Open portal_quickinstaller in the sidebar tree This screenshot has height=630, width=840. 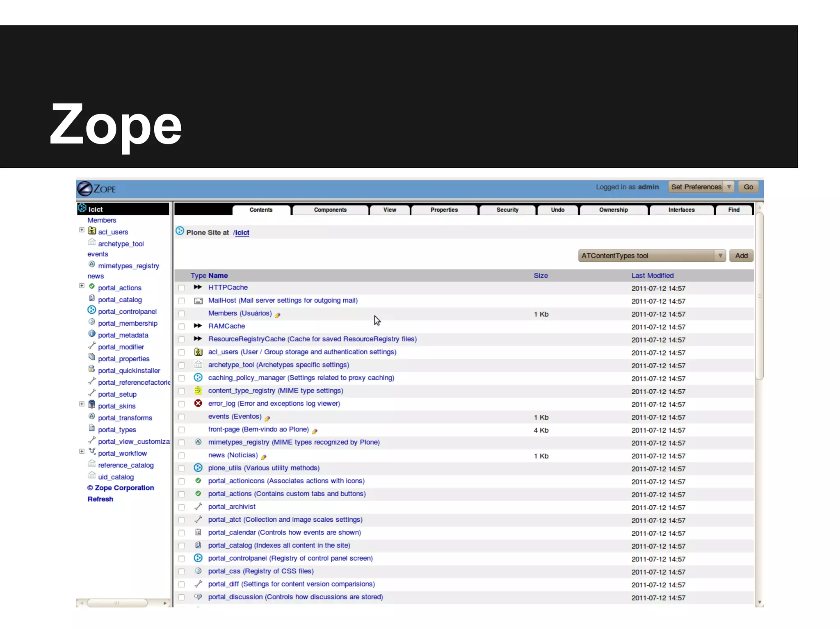129,370
